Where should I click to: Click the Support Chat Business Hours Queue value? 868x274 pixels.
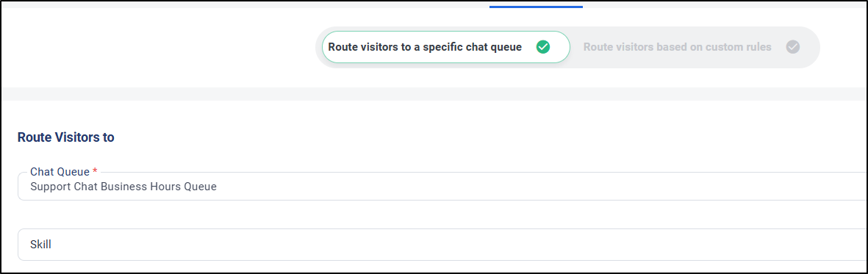tap(123, 187)
